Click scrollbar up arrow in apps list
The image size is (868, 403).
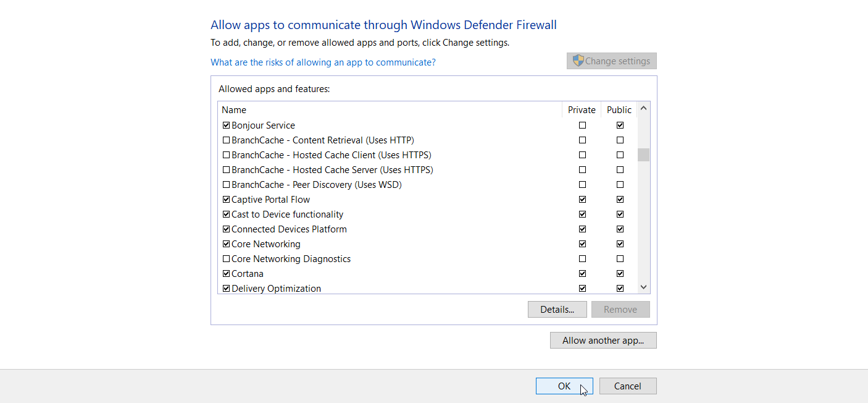[643, 108]
